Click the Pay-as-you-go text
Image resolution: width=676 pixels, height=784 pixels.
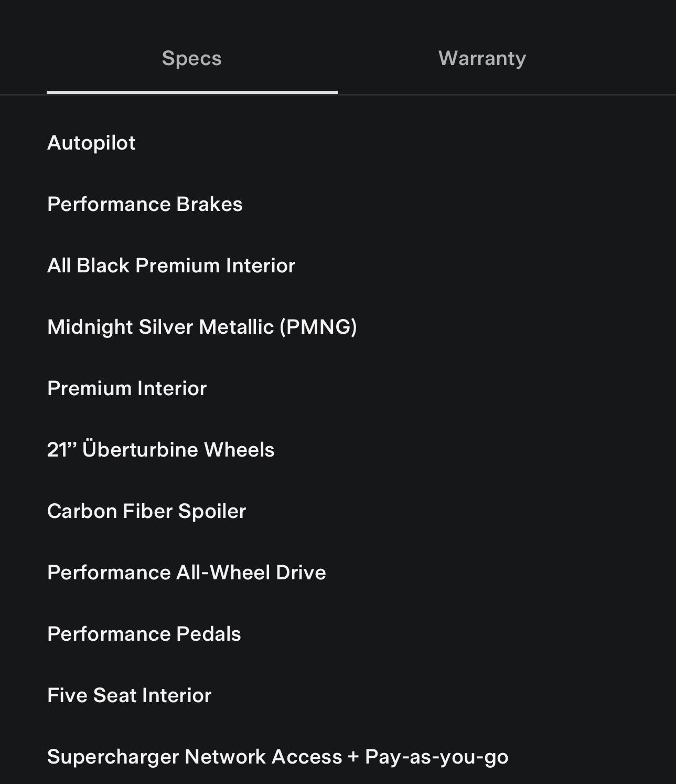[x=436, y=757]
